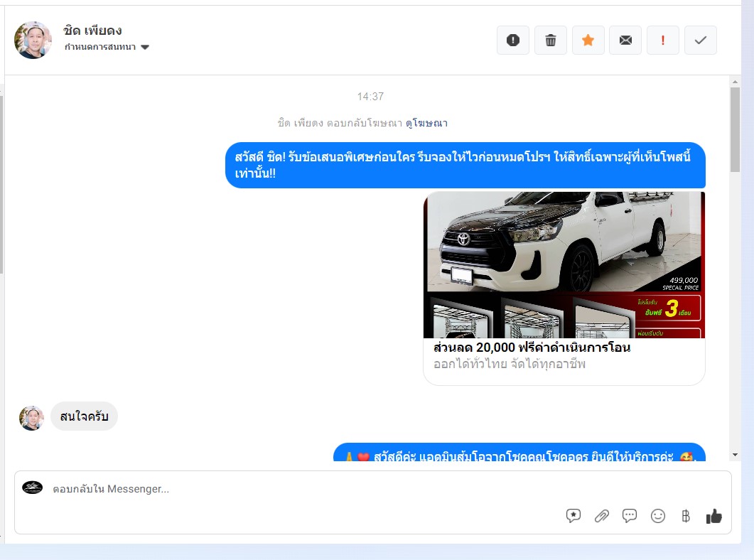Open the Toyota pickup ad image
754x560 pixels.
tap(564, 265)
